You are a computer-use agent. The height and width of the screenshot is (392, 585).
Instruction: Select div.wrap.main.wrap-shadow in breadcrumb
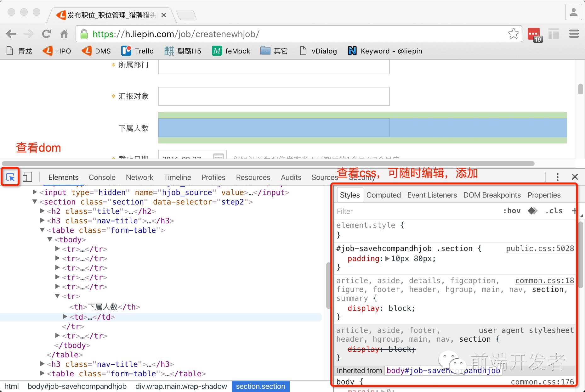(x=181, y=386)
